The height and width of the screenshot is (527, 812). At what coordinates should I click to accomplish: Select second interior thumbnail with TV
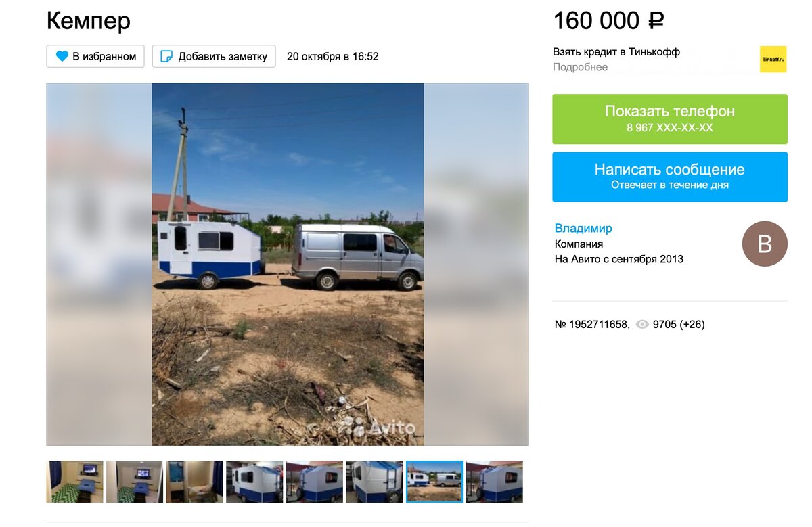coord(135,482)
